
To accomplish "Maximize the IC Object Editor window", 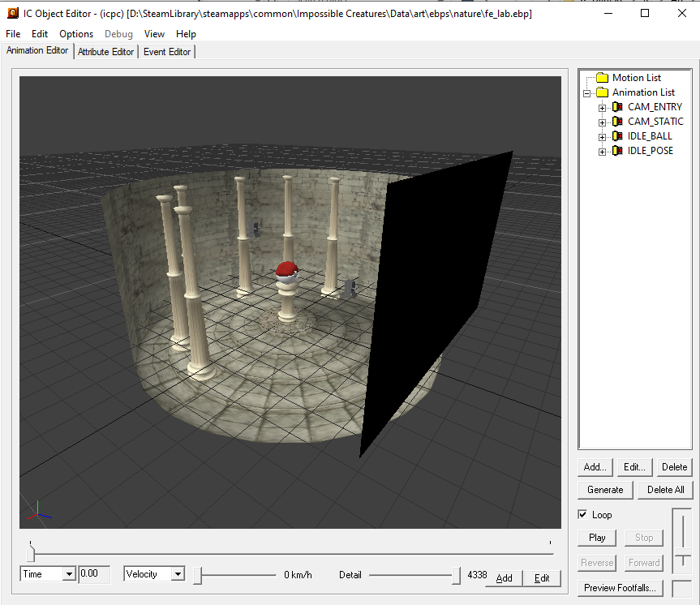I will tap(645, 14).
